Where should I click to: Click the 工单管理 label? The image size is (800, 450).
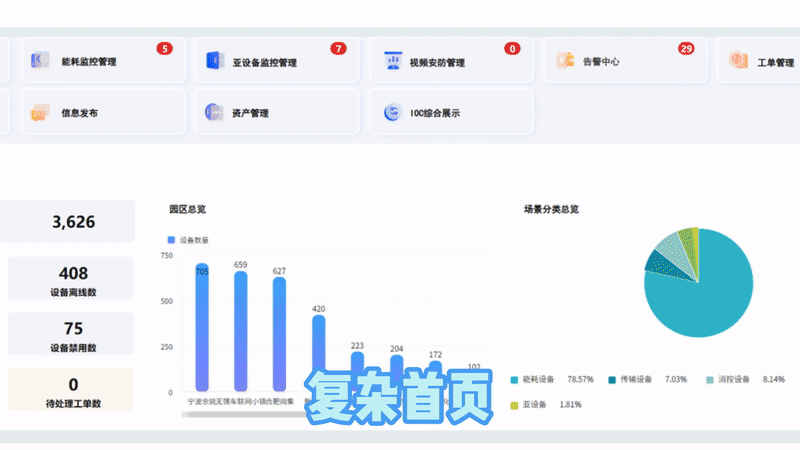point(776,63)
